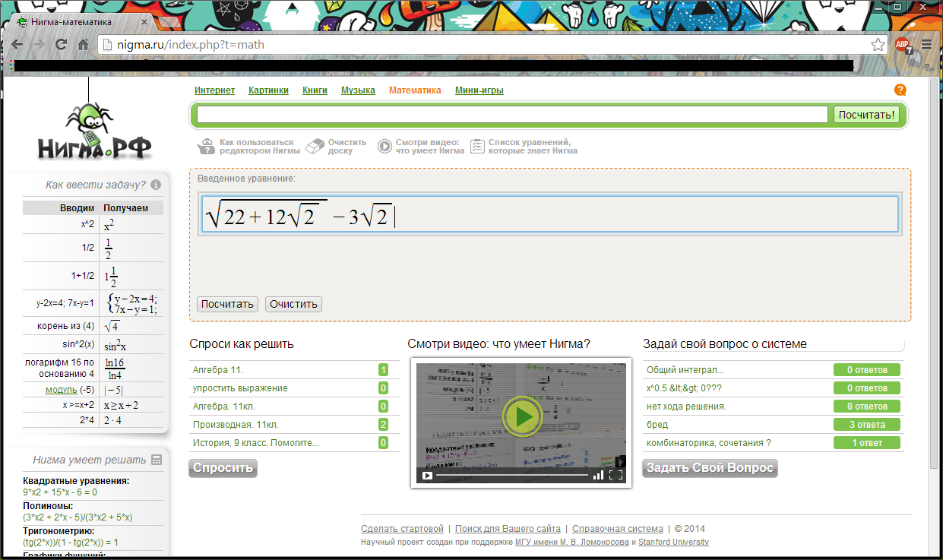This screenshot has height=560, width=943.
Task: Click the equation editor field with the square root
Action: 549,214
